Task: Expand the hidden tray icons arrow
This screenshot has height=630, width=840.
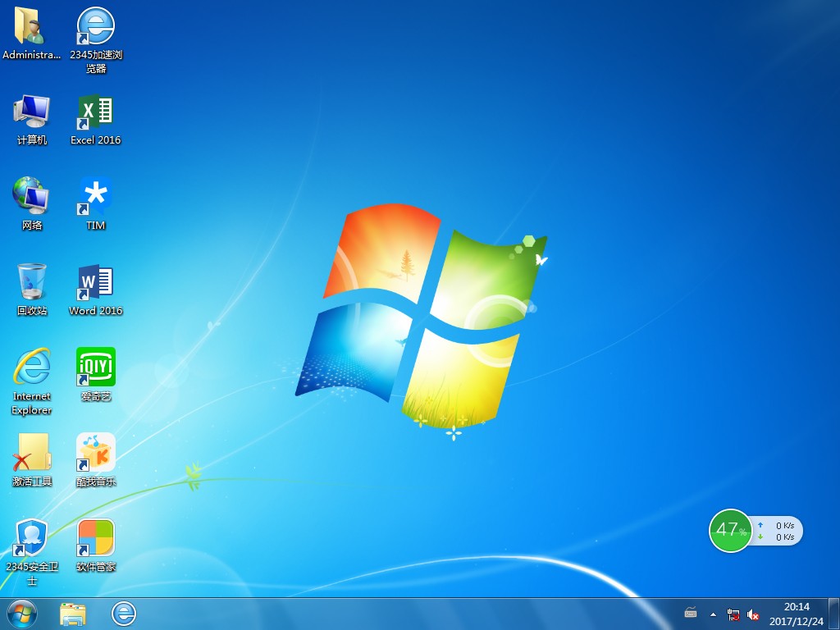Action: (x=713, y=614)
